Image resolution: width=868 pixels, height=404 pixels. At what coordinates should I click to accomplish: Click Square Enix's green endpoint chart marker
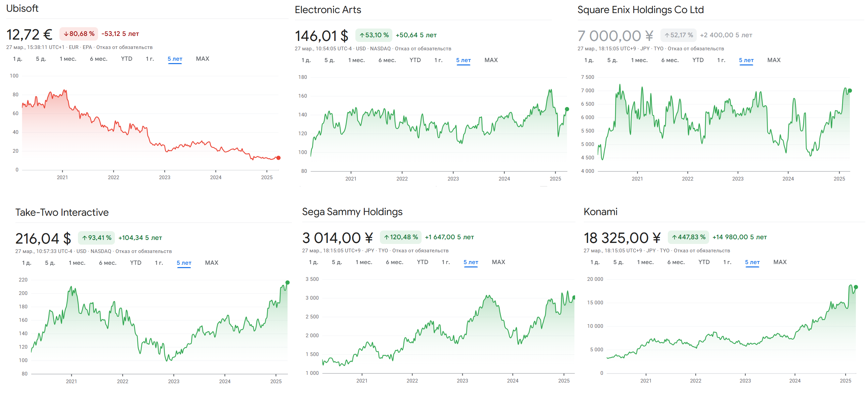coord(850,91)
